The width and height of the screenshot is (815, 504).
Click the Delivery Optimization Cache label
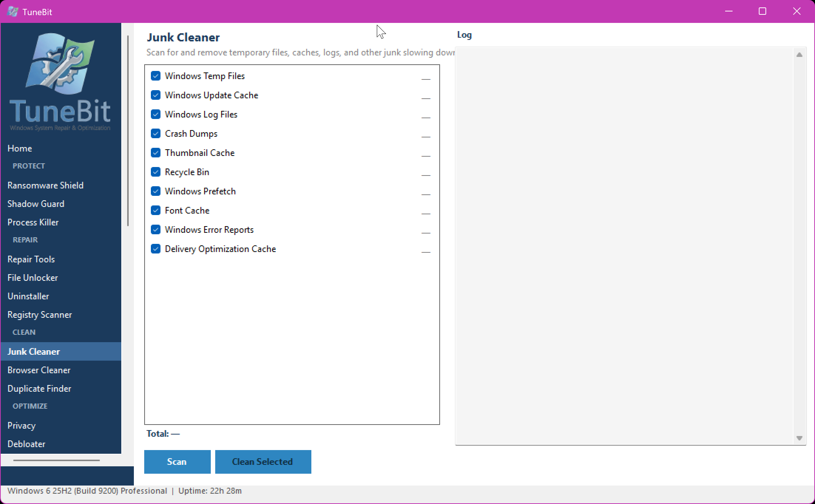pos(220,249)
